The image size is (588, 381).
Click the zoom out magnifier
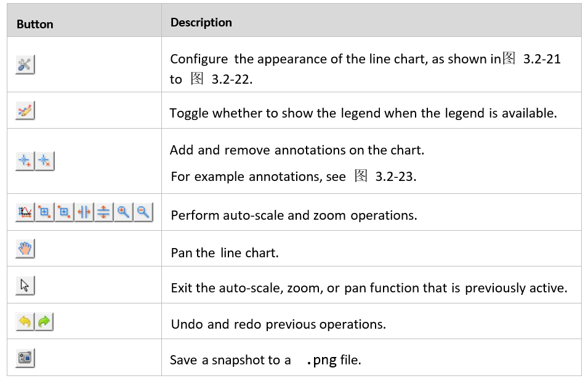[x=143, y=212]
